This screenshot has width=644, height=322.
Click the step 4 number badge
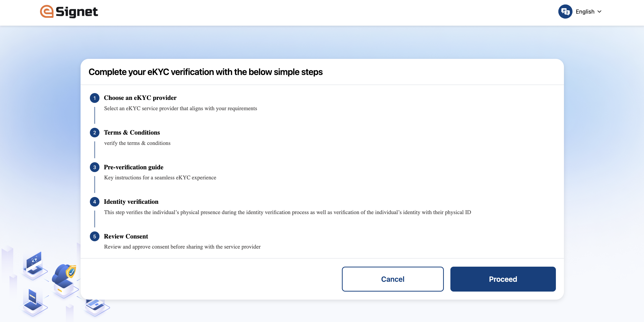(x=95, y=202)
